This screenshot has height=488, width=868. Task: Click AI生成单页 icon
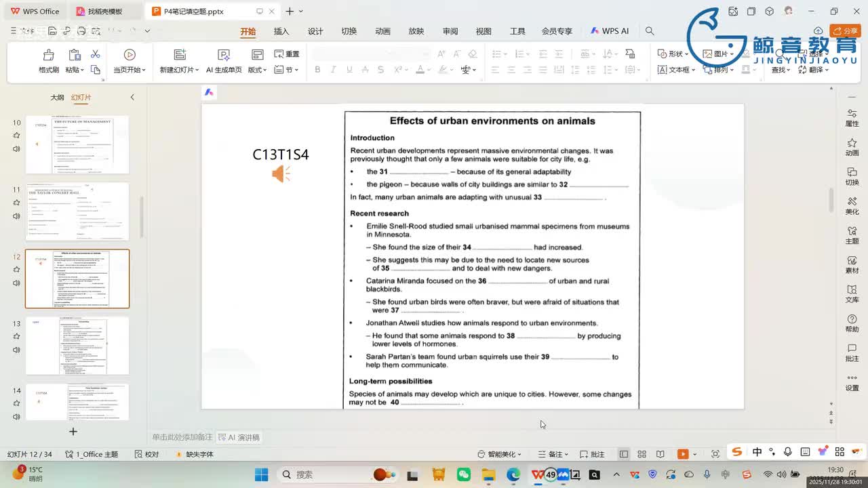224,55
